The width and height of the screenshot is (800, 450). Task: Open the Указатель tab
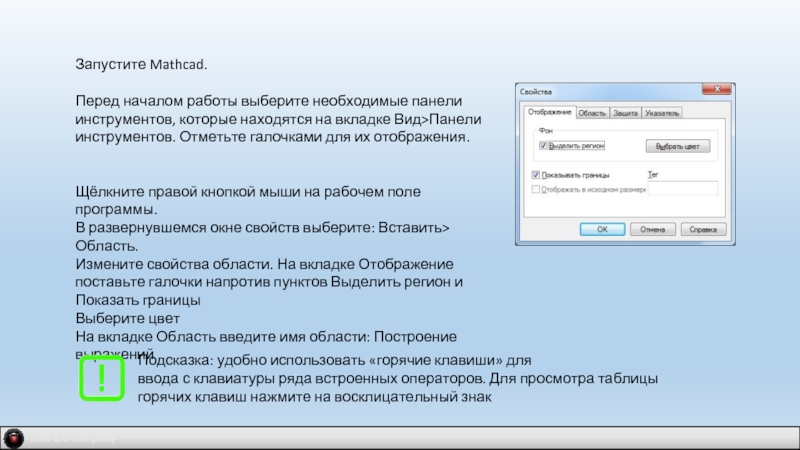662,113
